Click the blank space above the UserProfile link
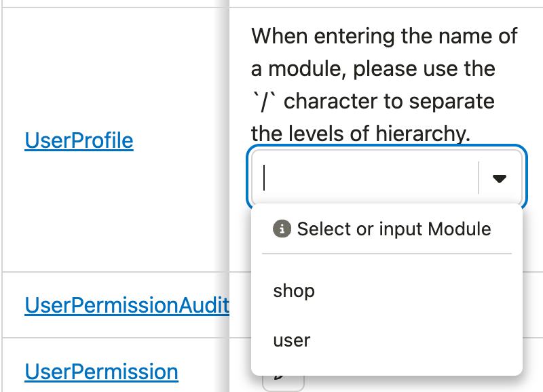 pyautogui.click(x=114, y=68)
